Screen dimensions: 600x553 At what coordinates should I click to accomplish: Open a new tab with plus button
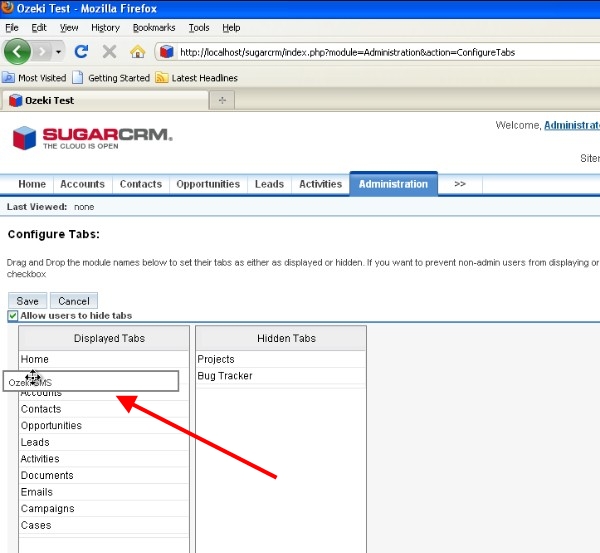(x=222, y=100)
